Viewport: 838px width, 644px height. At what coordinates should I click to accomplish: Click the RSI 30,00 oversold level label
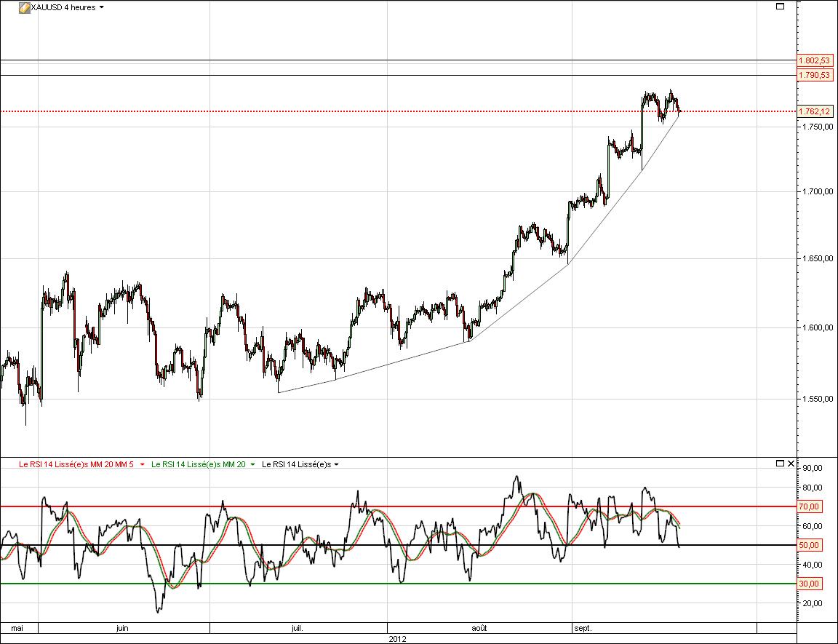pyautogui.click(x=810, y=584)
